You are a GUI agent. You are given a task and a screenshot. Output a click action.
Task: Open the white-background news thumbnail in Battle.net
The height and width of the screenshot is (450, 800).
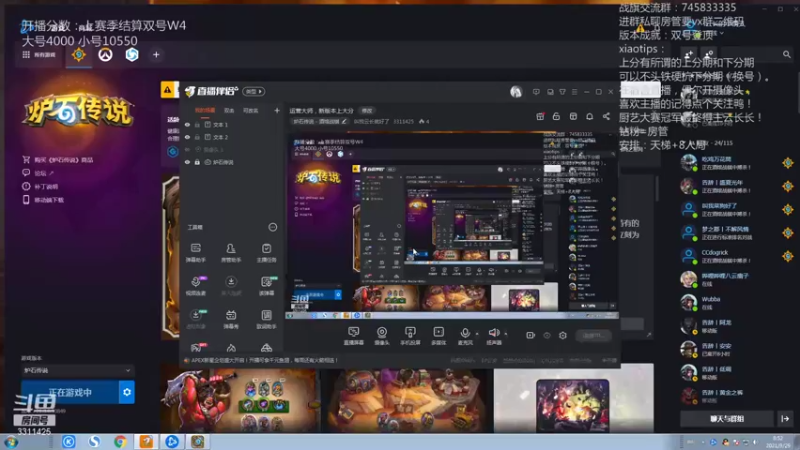pyautogui.click(x=573, y=398)
